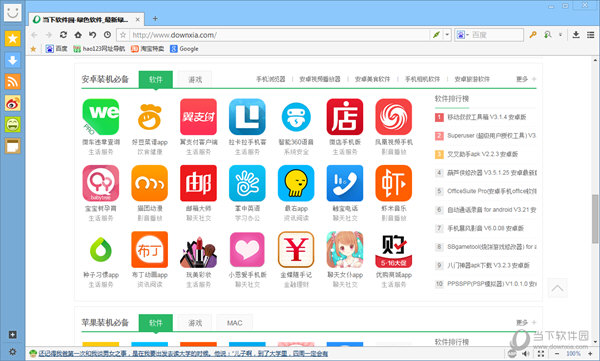Go back with the back arrow
The image size is (600, 361).
coord(34,35)
